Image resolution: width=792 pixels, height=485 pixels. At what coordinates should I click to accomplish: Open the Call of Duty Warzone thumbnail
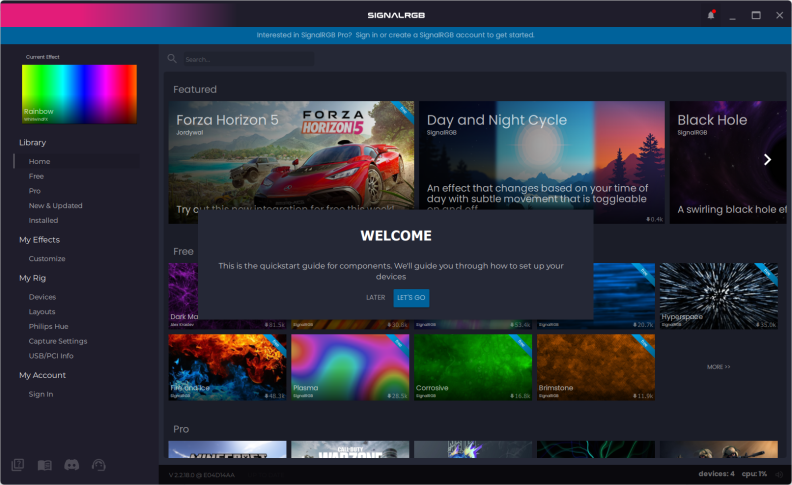click(350, 450)
